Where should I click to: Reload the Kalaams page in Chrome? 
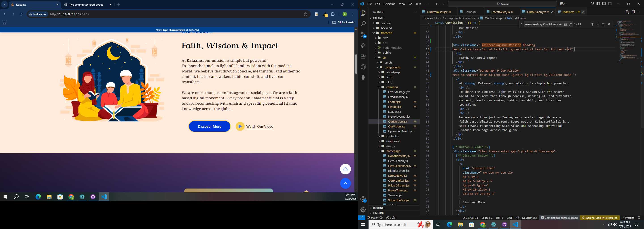21,14
